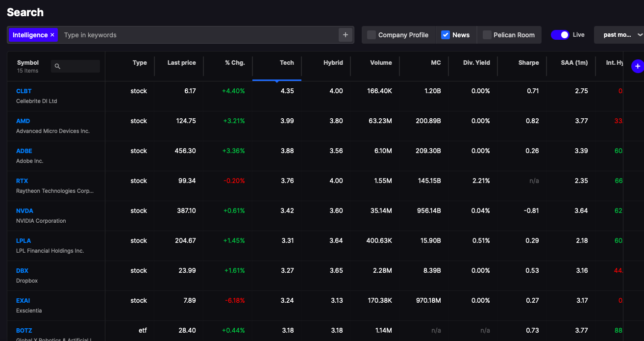Click LPLA Tech score 3.31
The image size is (644, 341).
coord(288,241)
